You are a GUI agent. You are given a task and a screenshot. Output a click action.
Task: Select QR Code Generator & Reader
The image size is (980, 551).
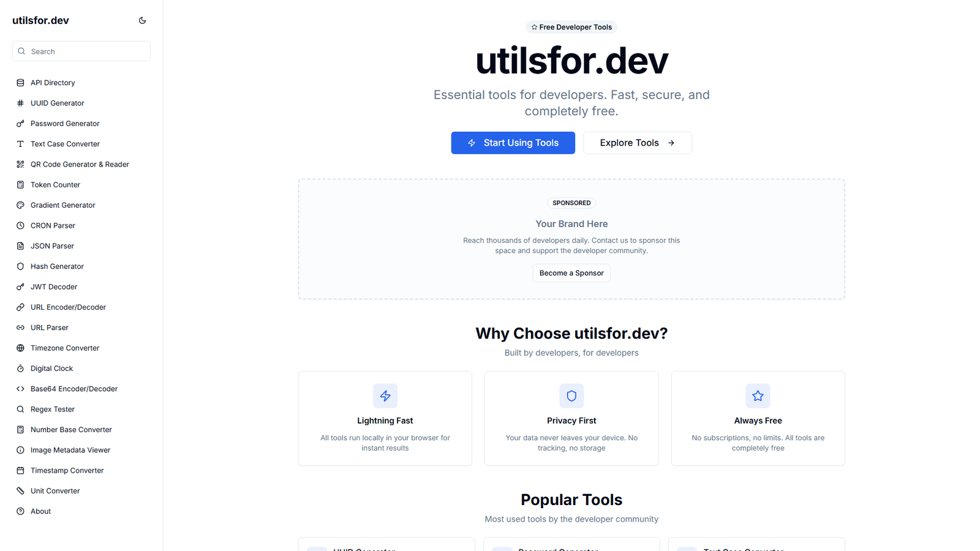click(x=80, y=164)
